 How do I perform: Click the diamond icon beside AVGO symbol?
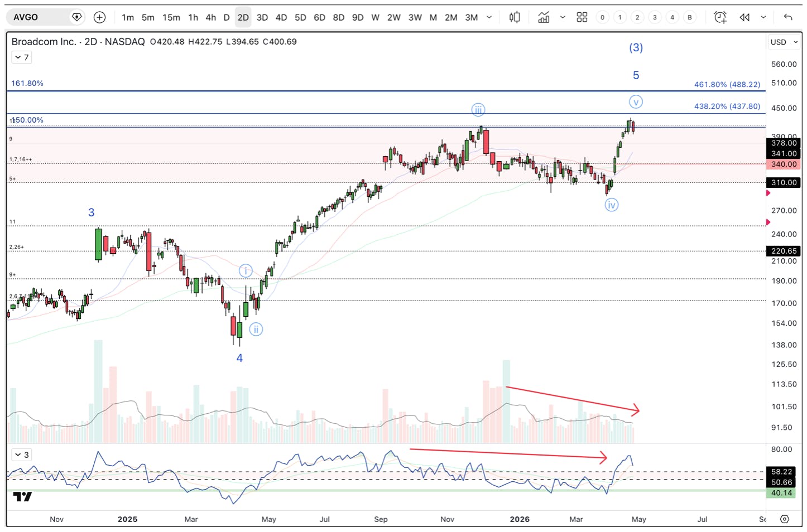point(77,17)
